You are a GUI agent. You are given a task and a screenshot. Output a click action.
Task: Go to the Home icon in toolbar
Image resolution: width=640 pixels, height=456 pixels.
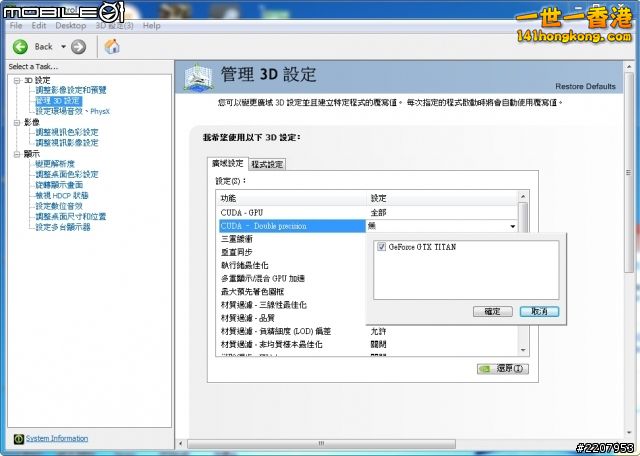click(x=112, y=47)
